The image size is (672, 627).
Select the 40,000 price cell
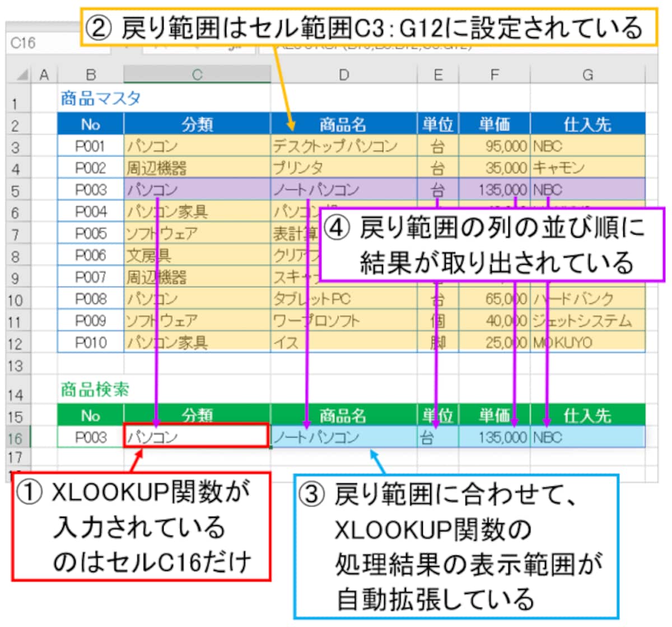pos(495,321)
